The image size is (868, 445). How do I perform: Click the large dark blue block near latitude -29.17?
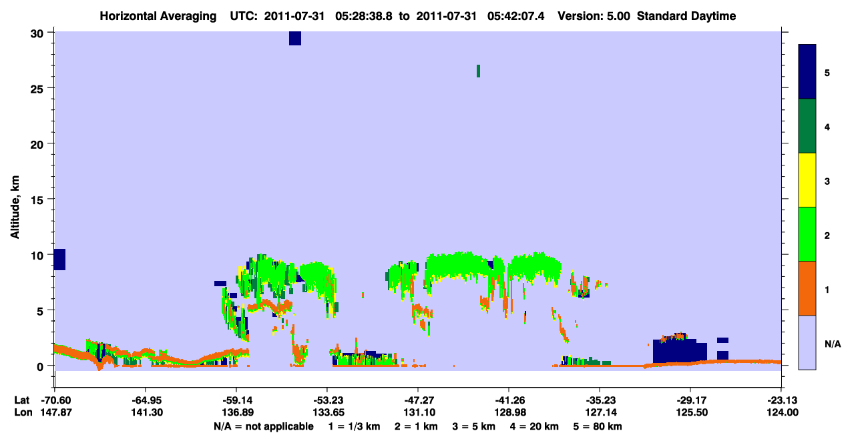[679, 350]
